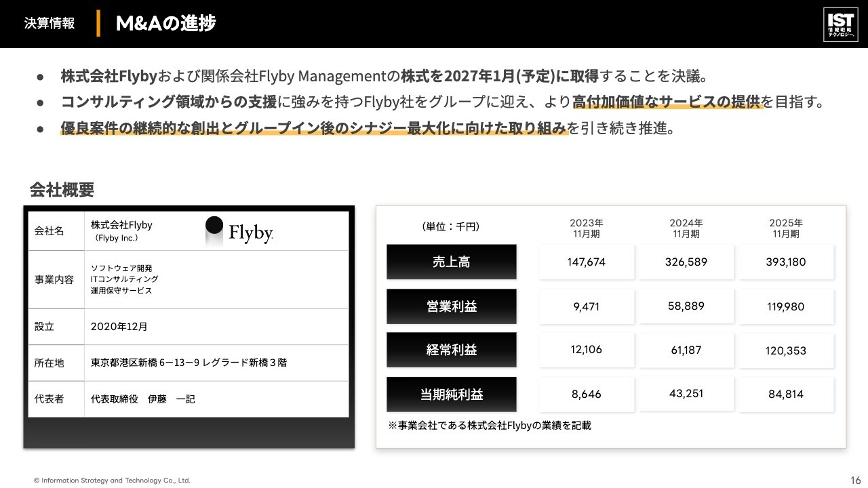
Task: Click the 代表者 name 伊藤 一記
Action: [x=172, y=399]
